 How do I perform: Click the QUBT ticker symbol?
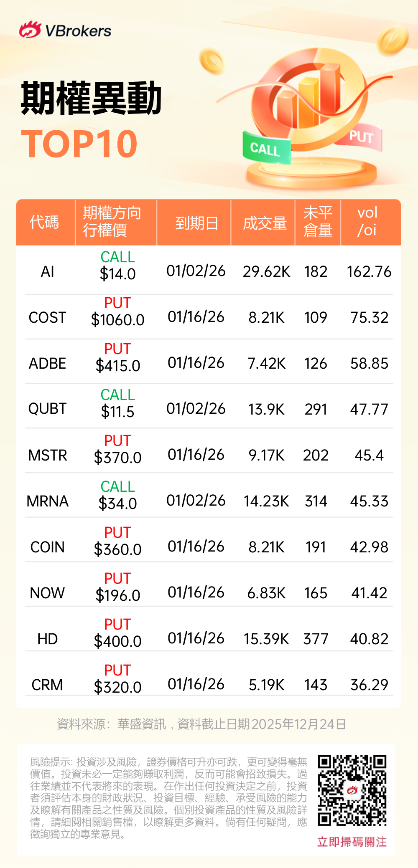(x=47, y=409)
